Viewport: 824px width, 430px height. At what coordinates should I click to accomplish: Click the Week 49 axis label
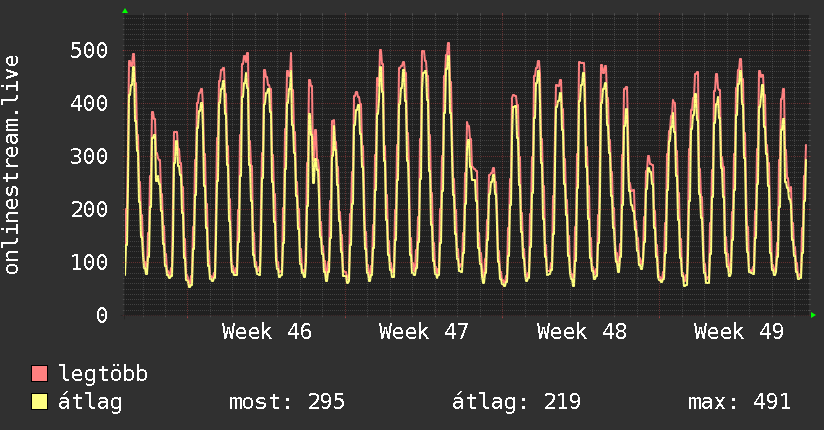tap(739, 332)
